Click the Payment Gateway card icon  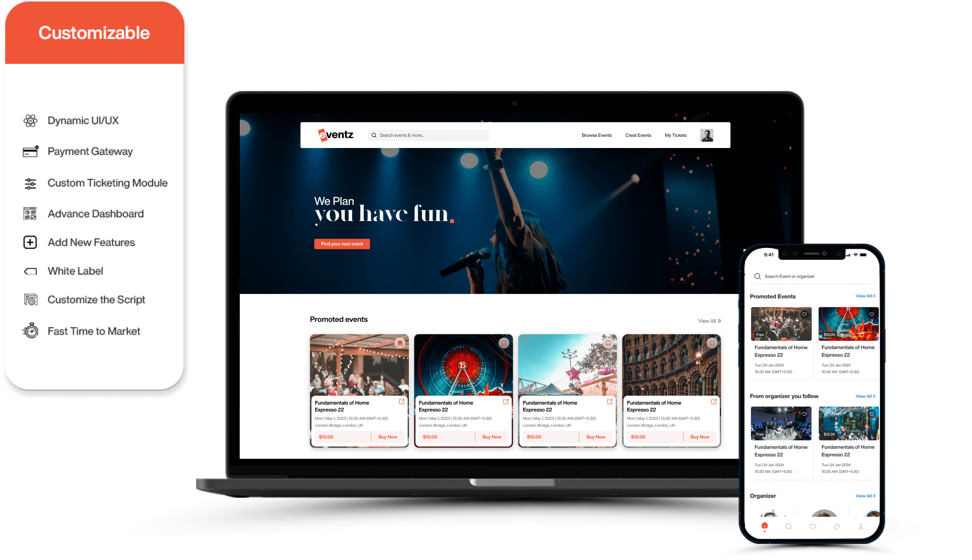(x=31, y=151)
